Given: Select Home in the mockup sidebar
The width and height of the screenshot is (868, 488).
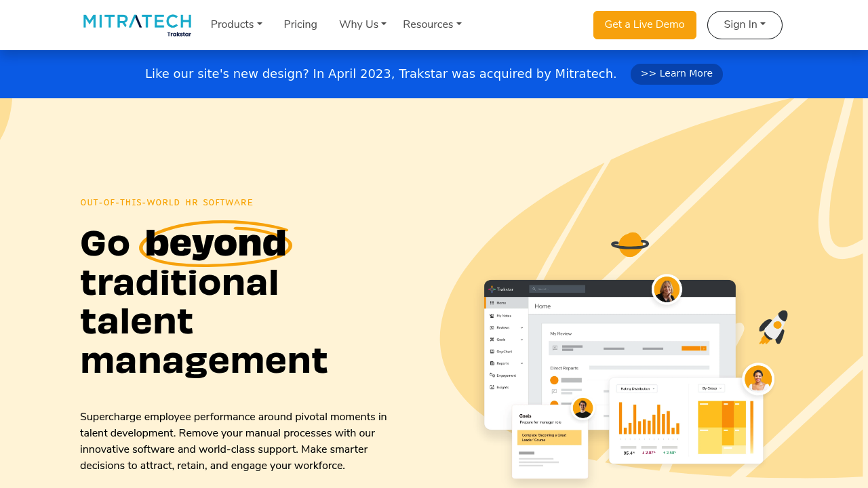Looking at the screenshot, I should pos(502,303).
